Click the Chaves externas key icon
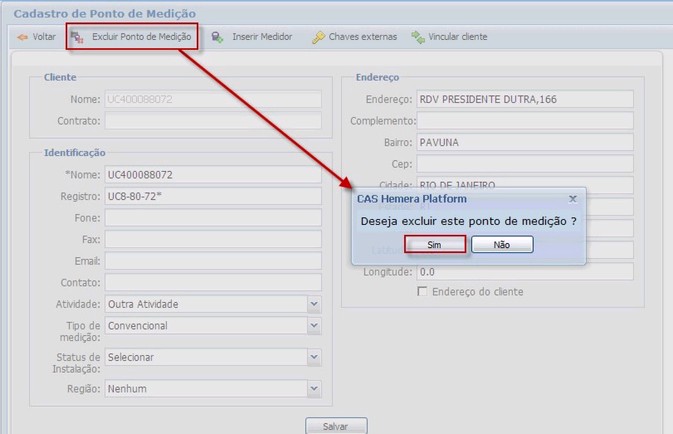The height and width of the screenshot is (434, 673). (x=318, y=37)
